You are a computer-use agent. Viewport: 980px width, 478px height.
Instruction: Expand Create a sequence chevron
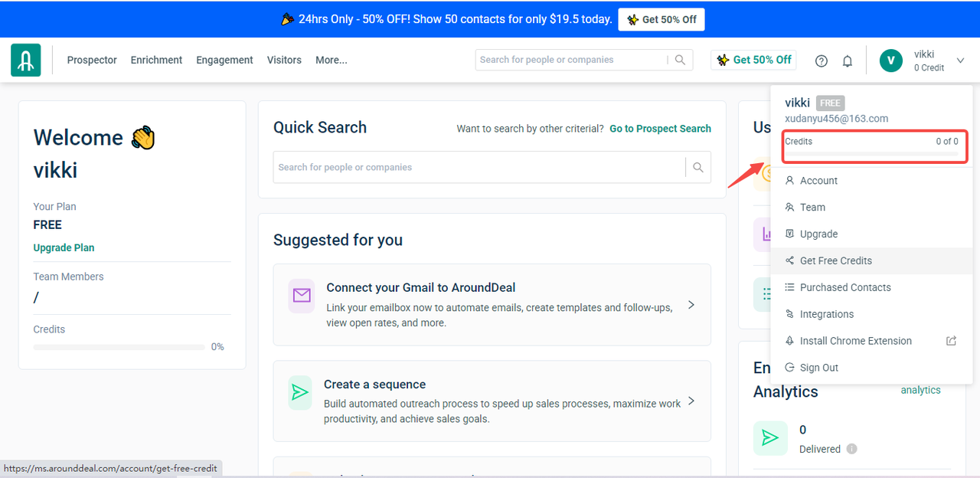(x=691, y=401)
